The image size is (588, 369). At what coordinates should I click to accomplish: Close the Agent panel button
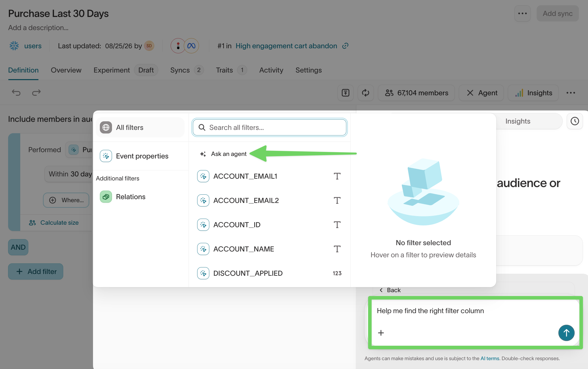tap(481, 93)
